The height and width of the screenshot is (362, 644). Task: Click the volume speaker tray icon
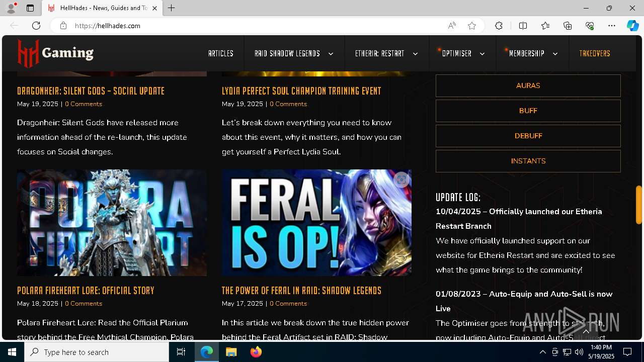click(x=579, y=352)
